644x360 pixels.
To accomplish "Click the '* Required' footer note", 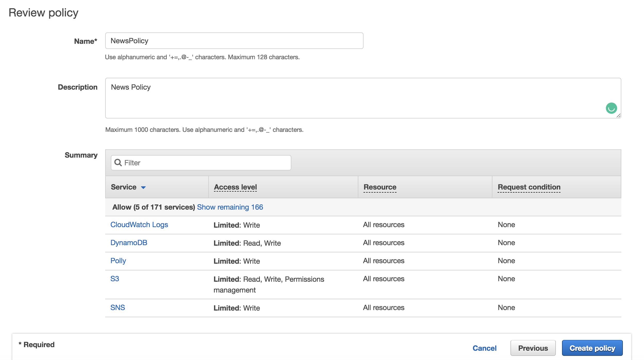I will tap(36, 345).
